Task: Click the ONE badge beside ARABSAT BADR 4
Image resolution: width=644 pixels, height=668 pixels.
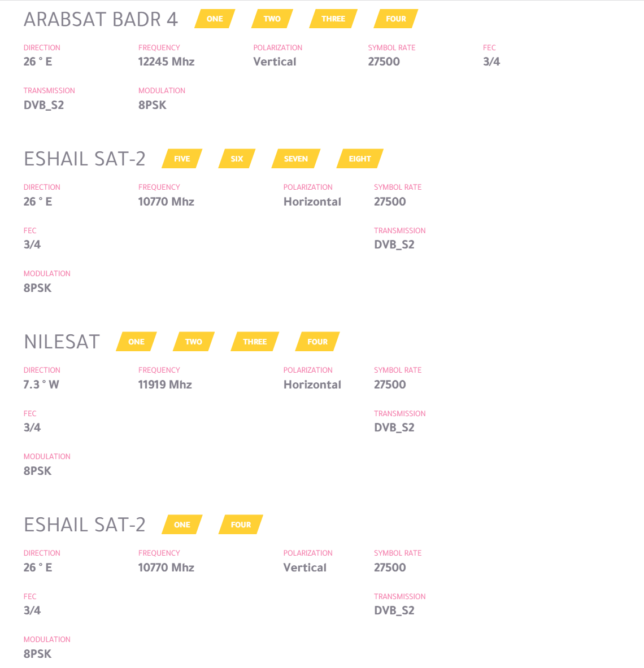Action: tap(215, 19)
